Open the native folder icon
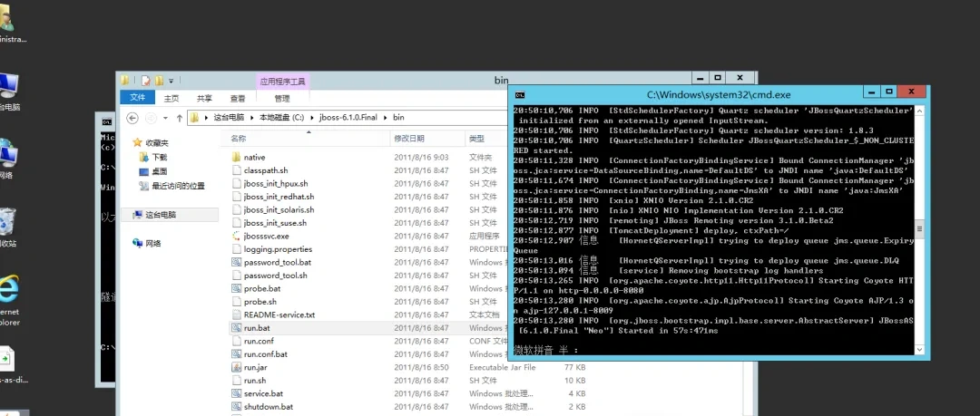Viewport: 980px width, 416px height. 236,158
